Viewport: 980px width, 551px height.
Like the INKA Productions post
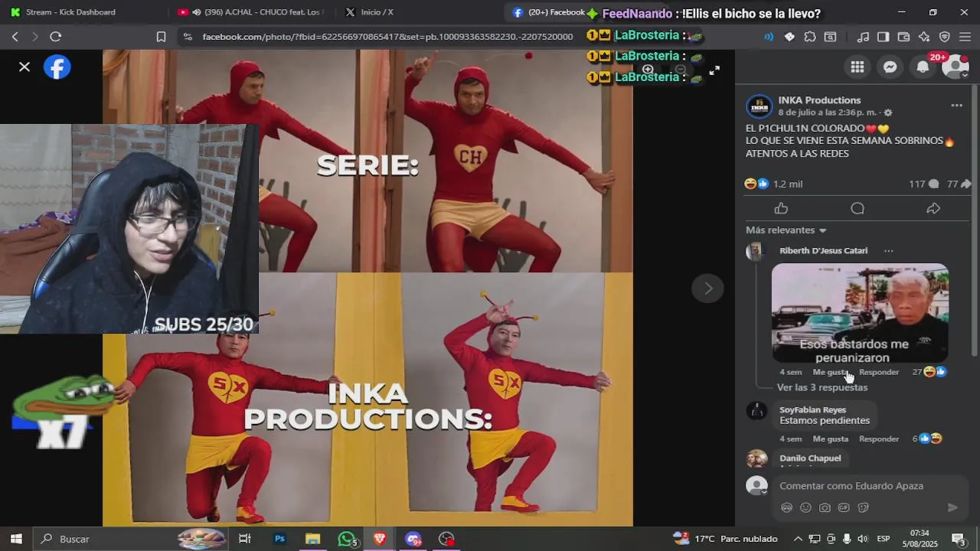pyautogui.click(x=781, y=208)
